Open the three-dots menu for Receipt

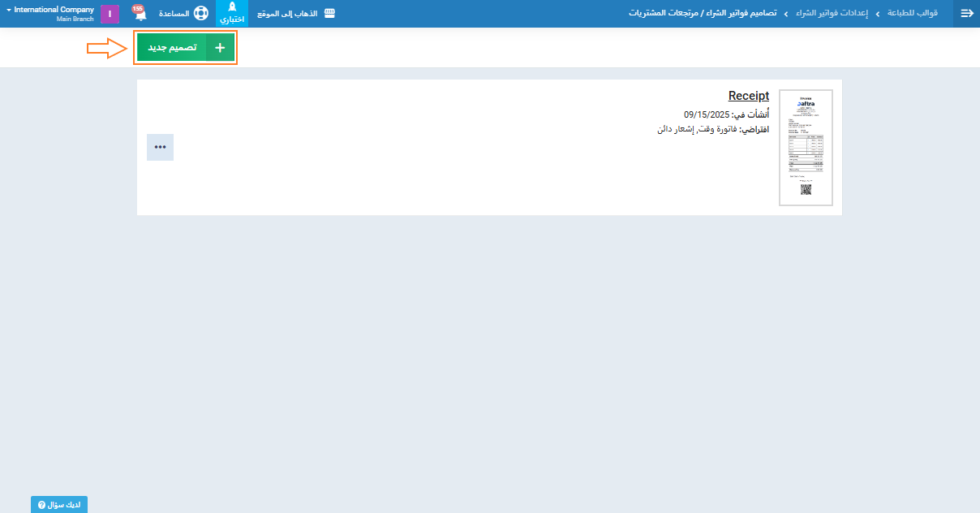pos(160,147)
